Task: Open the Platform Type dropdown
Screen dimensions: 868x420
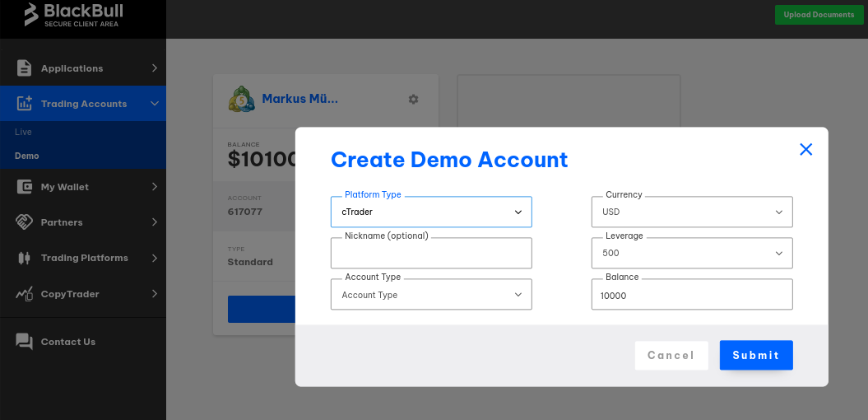Action: [431, 212]
